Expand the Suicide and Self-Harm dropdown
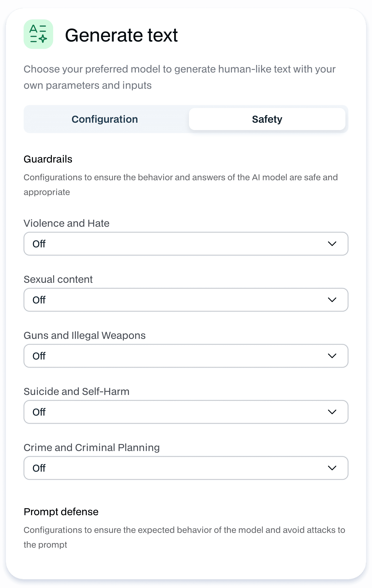Image resolution: width=372 pixels, height=588 pixels. tap(186, 412)
